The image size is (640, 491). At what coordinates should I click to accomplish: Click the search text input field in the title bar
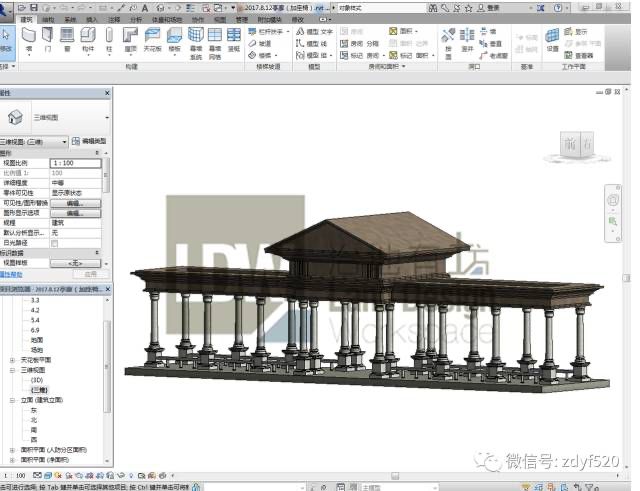[x=381, y=8]
